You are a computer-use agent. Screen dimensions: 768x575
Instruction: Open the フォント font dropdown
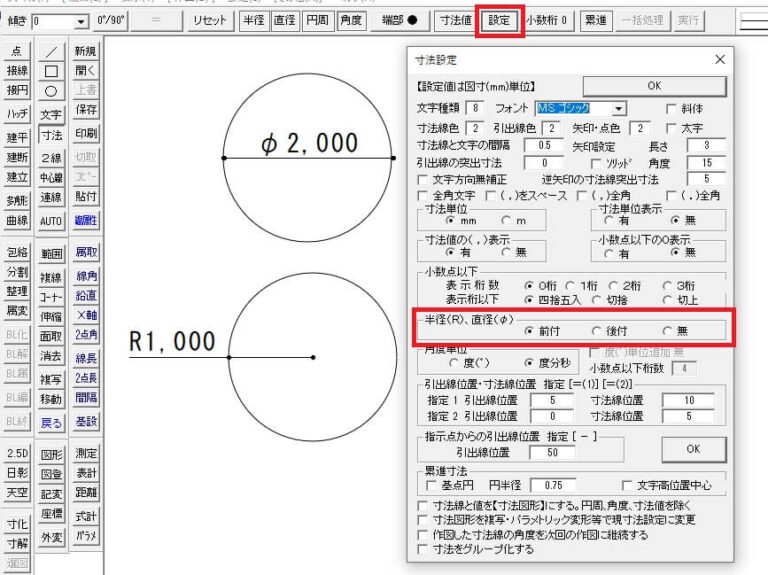[x=620, y=109]
